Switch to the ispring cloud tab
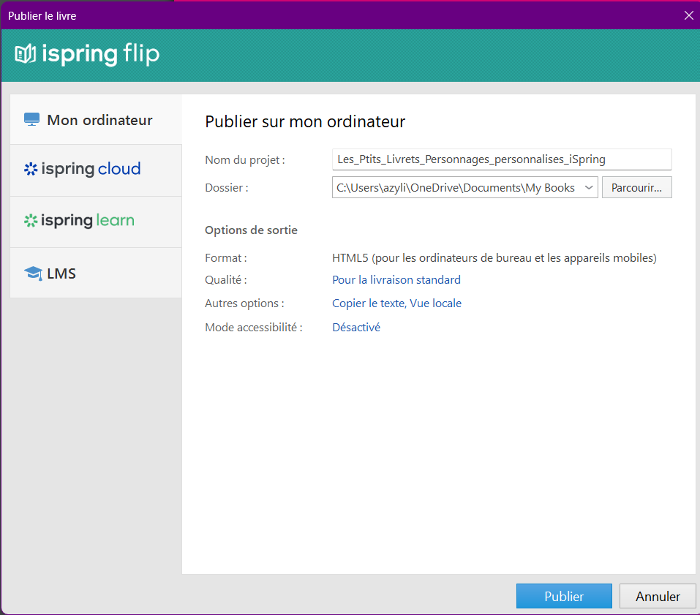700x615 pixels. (91, 170)
